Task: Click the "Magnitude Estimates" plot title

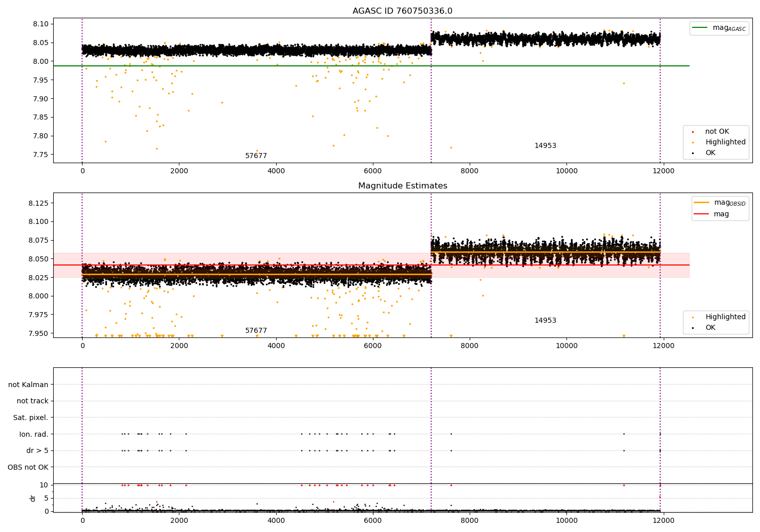Action: (x=402, y=186)
